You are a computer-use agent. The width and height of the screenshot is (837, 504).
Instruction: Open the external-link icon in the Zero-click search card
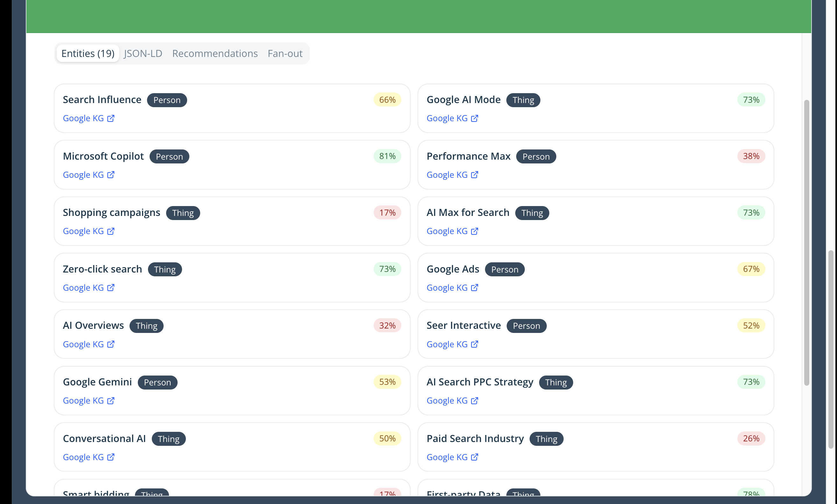click(111, 287)
